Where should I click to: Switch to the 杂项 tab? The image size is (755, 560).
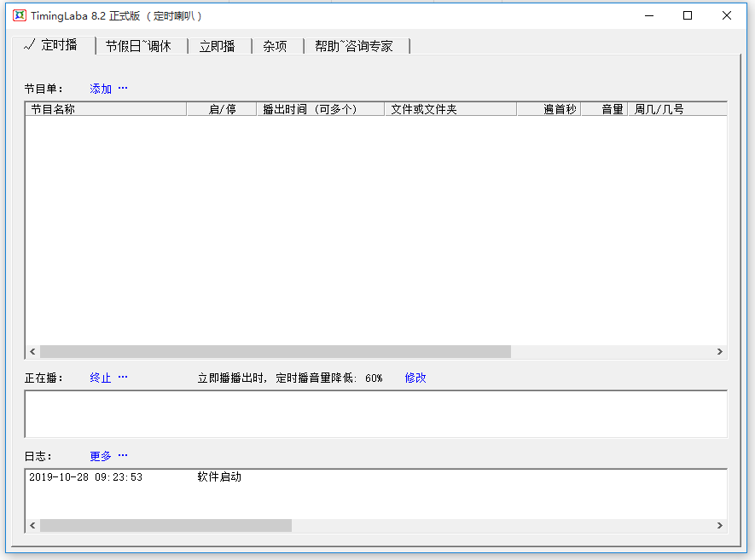pos(278,46)
